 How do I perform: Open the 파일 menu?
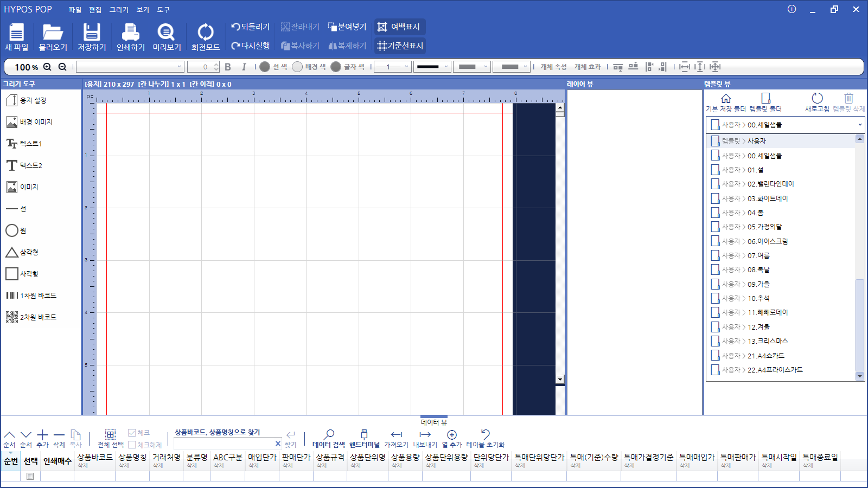tap(75, 10)
